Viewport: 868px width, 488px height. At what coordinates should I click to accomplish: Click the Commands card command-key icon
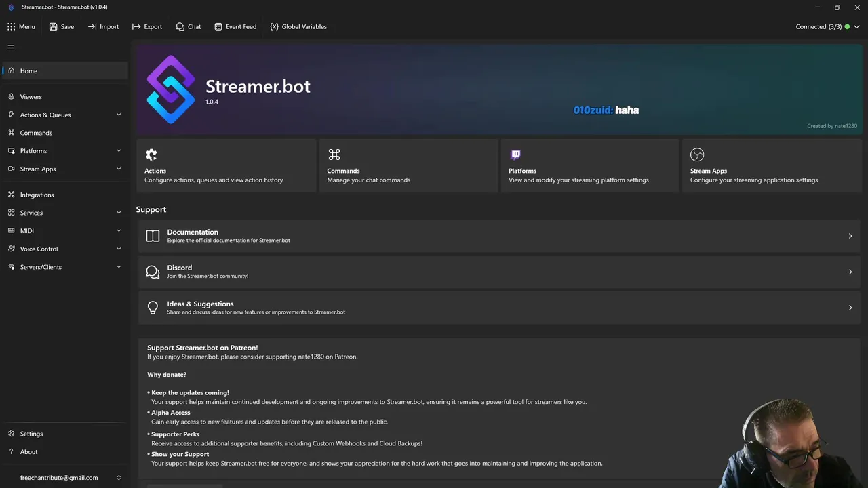tap(334, 155)
